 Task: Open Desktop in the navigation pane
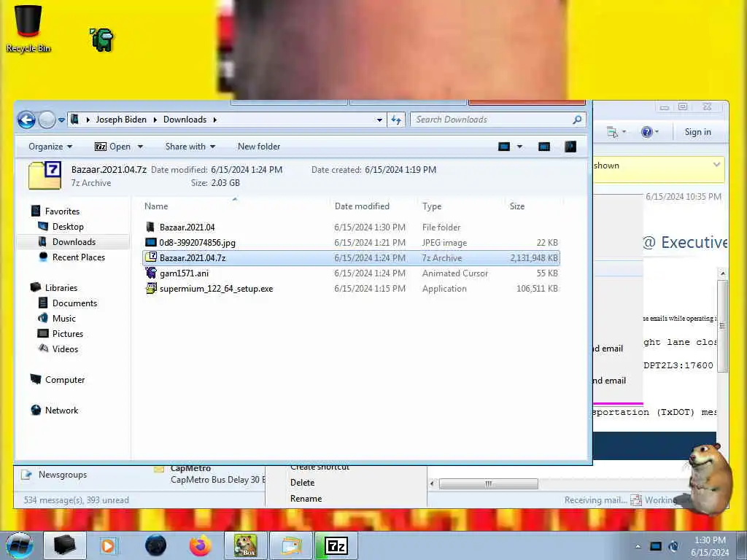click(x=68, y=227)
